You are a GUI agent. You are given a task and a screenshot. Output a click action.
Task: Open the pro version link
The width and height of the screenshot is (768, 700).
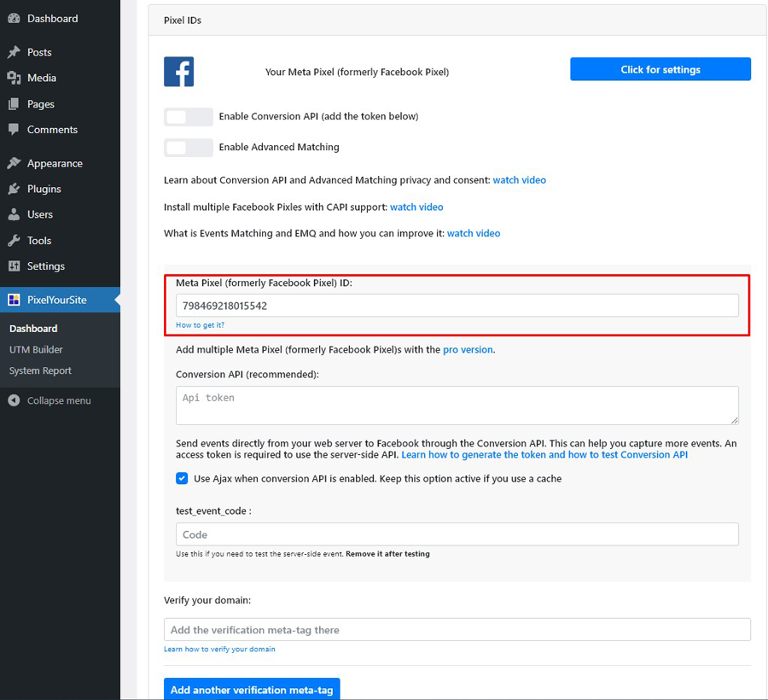[x=468, y=350]
